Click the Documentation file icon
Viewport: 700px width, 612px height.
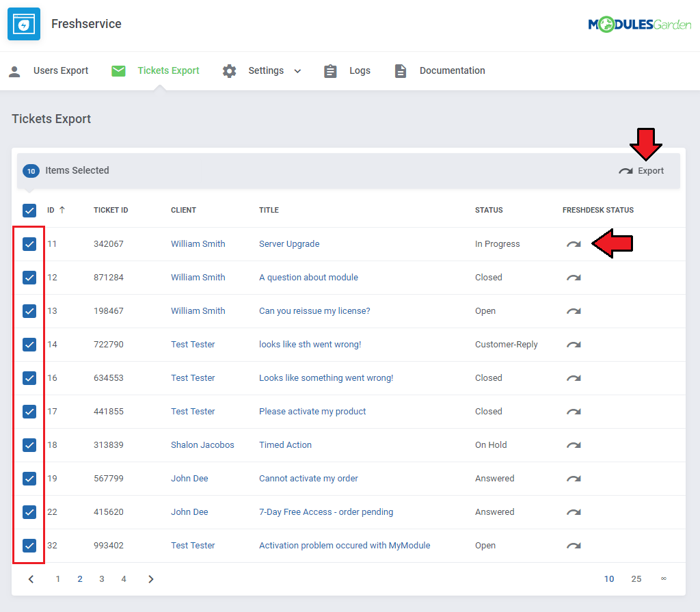pyautogui.click(x=401, y=71)
